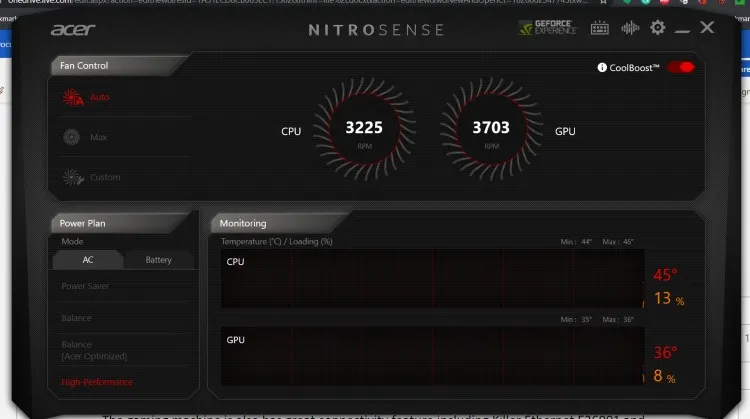The image size is (750, 419).
Task: Choose the High-Performance power plan
Action: 97,382
